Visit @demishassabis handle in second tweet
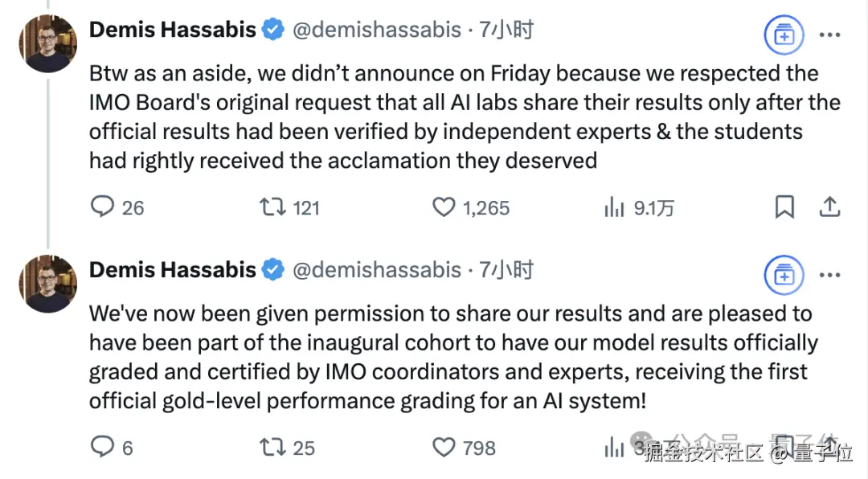The height and width of the screenshot is (479, 868). point(376,270)
